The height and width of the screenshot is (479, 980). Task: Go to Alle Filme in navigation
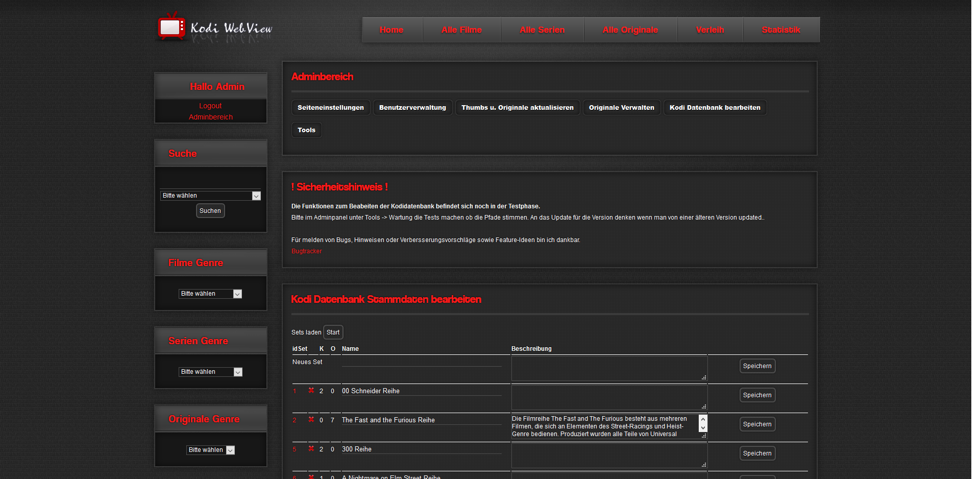pyautogui.click(x=461, y=30)
